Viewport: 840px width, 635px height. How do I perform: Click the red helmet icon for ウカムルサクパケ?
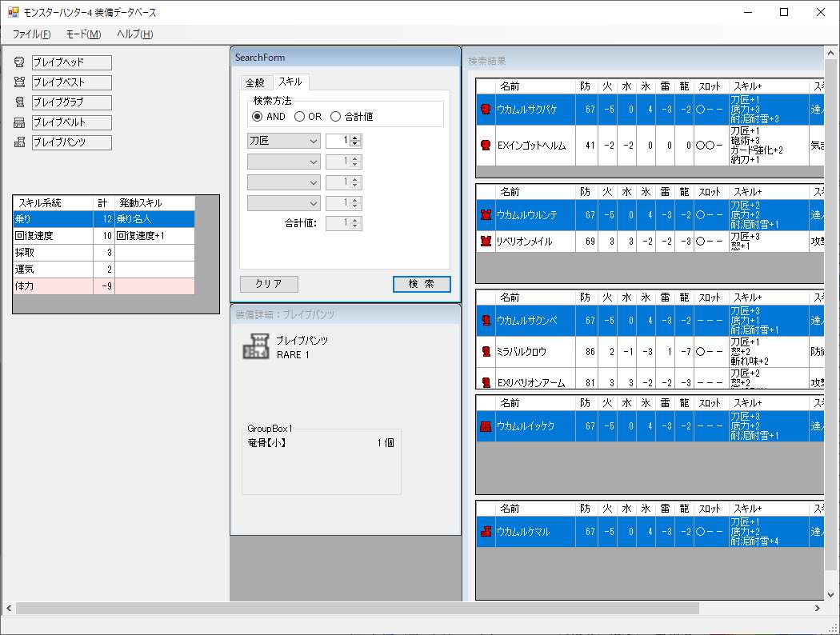click(485, 110)
